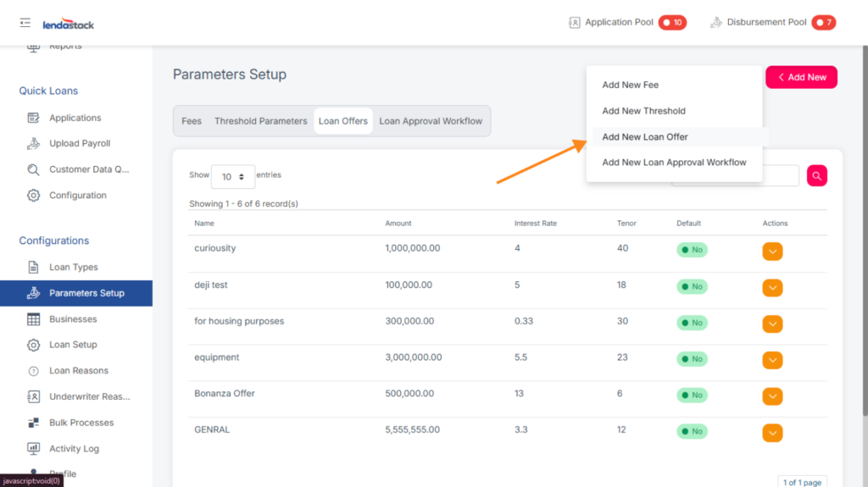This screenshot has height=487, width=868.
Task: Expand the actions dropdown for GENRAL offer
Action: click(772, 433)
